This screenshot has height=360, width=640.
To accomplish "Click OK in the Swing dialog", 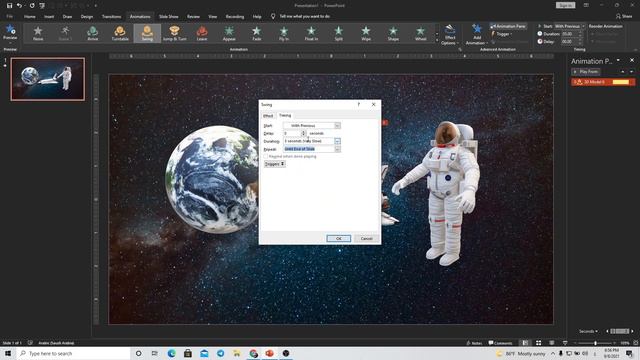I will (338, 238).
